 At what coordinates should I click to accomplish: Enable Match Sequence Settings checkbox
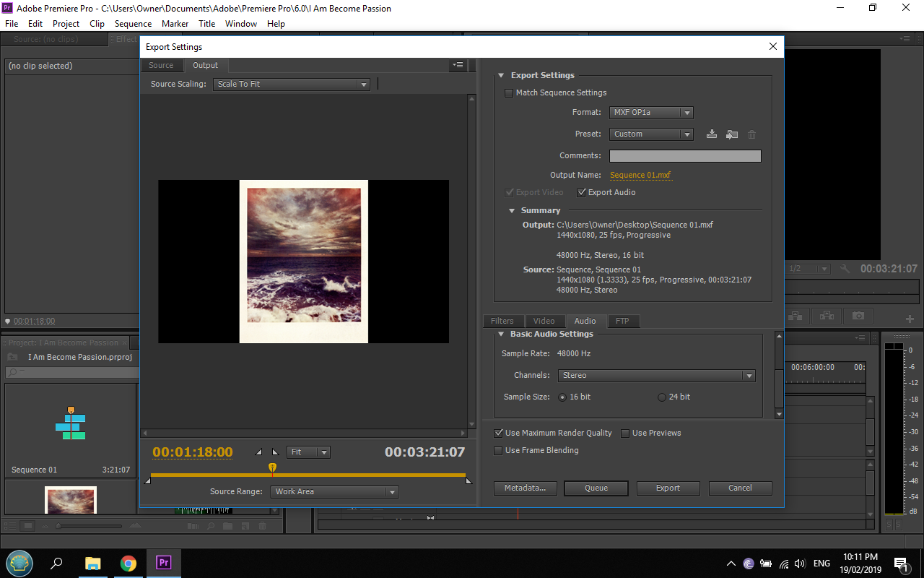coord(509,93)
